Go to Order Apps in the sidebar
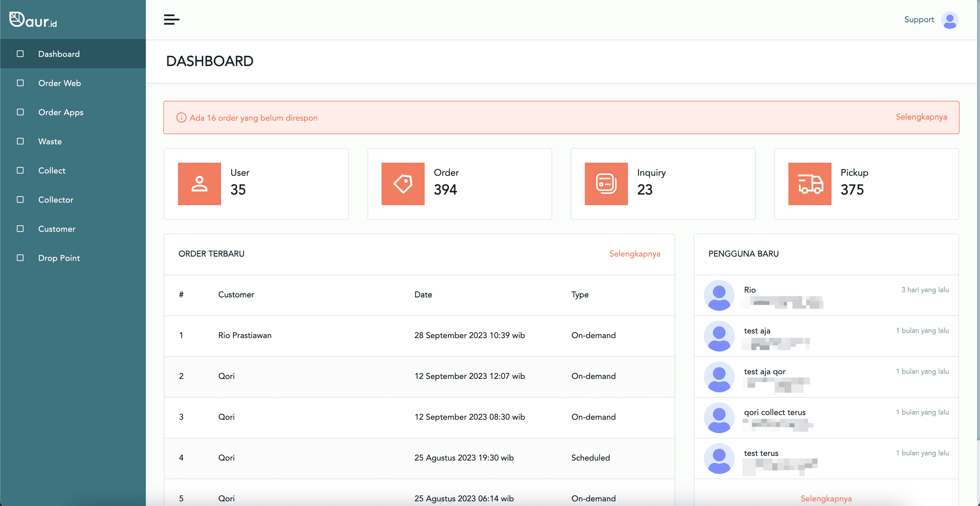Screen dimensions: 980x506 tap(60, 112)
